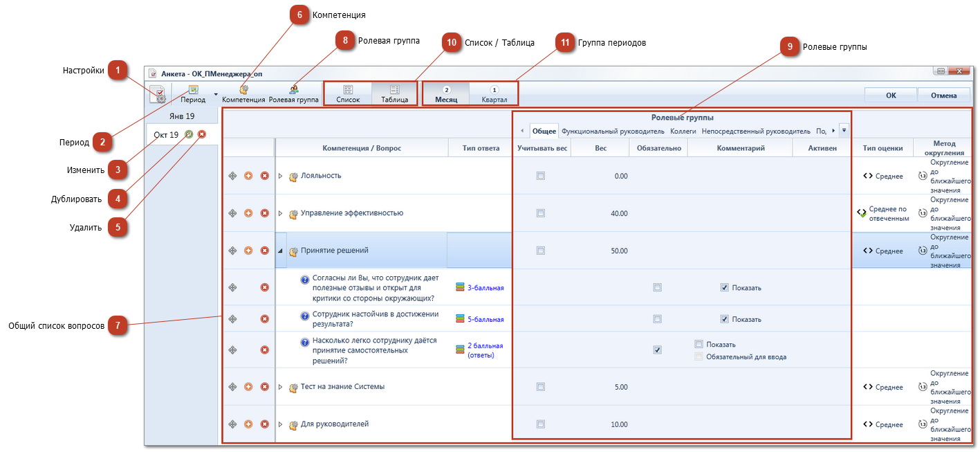The height and width of the screenshot is (452, 980).
Task: Collapse the Принятие решений competency
Action: point(281,251)
